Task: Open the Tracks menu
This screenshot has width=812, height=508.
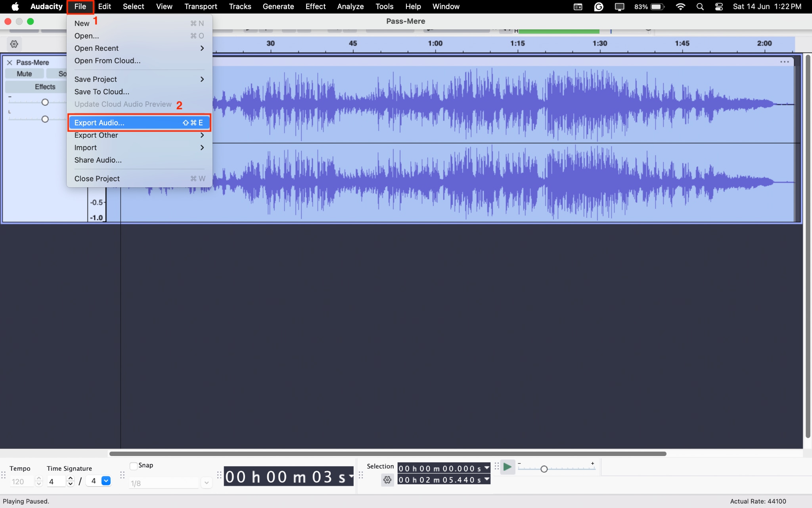Action: click(240, 6)
